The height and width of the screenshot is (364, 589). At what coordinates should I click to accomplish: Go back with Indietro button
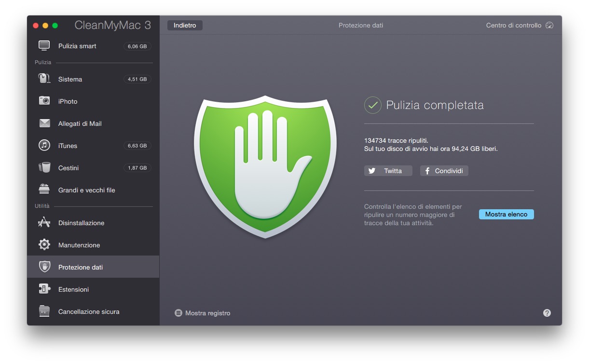(185, 25)
